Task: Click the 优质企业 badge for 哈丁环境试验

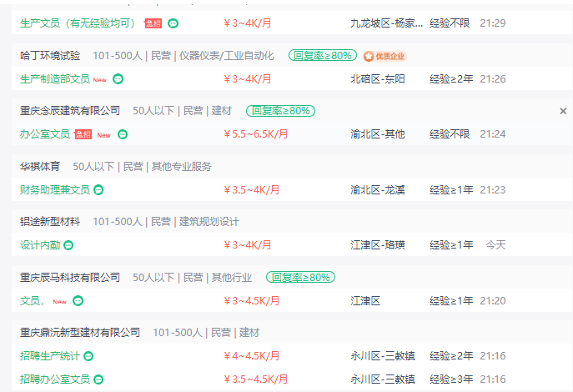Action: point(385,56)
